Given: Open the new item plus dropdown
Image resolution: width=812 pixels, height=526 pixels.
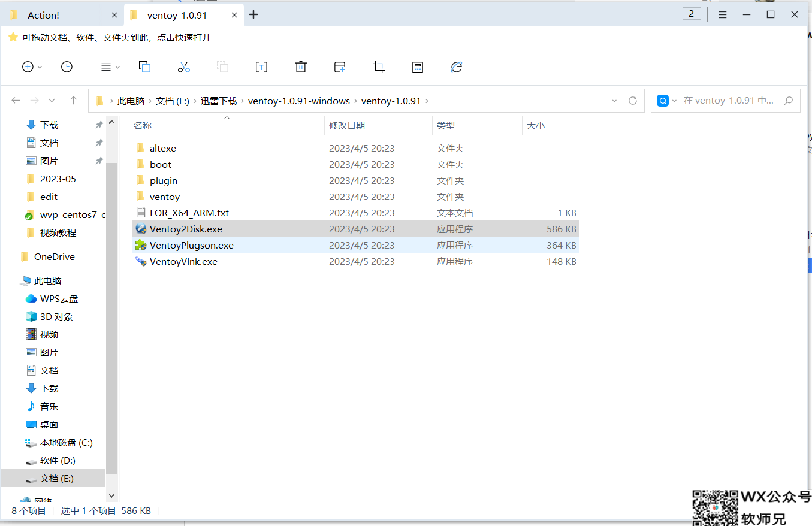Looking at the screenshot, I should (x=32, y=67).
